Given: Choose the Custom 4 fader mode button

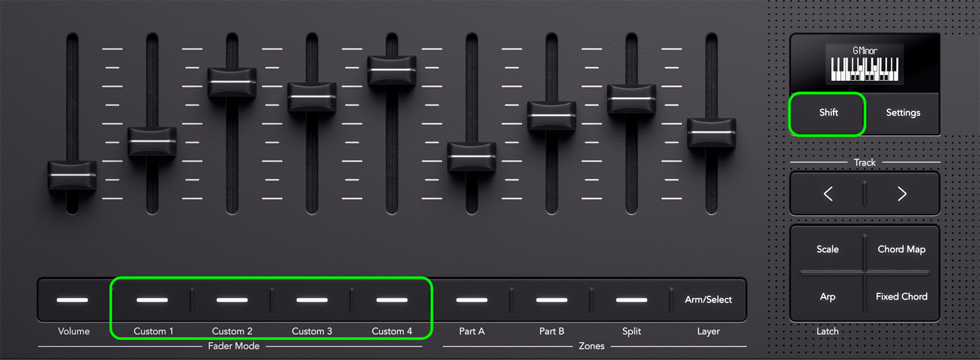Looking at the screenshot, I should (x=392, y=299).
